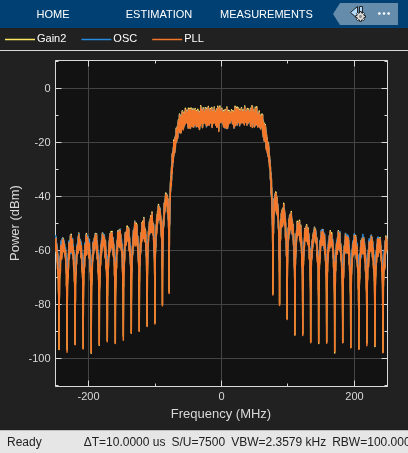Click the S/U=7500 status readout

198,442
